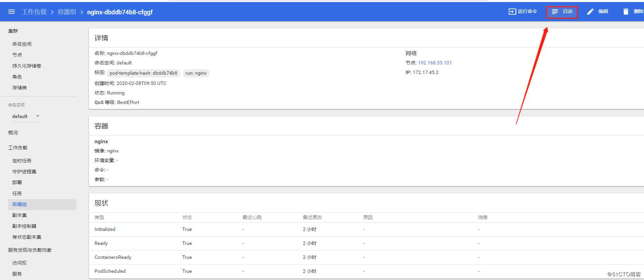Click pod-template-hash: dbddb74b8 label chip
Viewport: 644px width, 280px height.
pos(143,73)
